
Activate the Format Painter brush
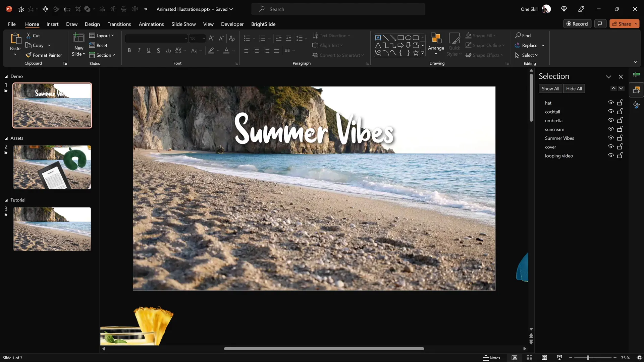tap(44, 55)
